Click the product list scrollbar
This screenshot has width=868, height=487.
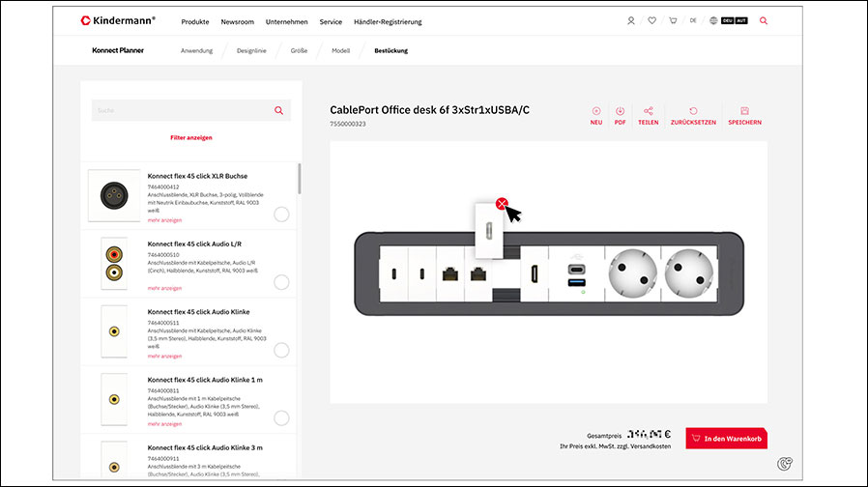300,179
